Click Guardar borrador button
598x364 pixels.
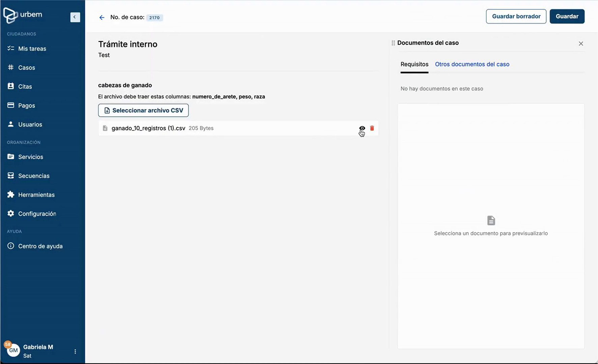pyautogui.click(x=516, y=16)
